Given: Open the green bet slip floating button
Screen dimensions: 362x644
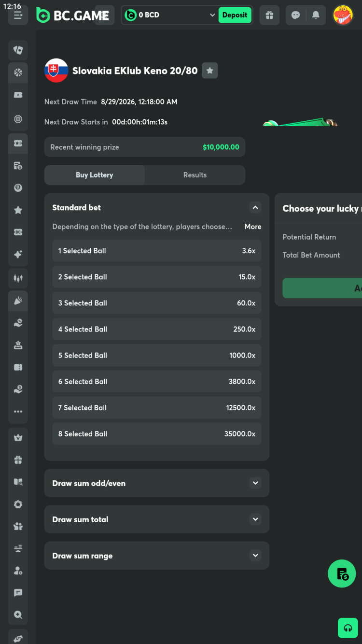Looking at the screenshot, I should click(x=342, y=573).
